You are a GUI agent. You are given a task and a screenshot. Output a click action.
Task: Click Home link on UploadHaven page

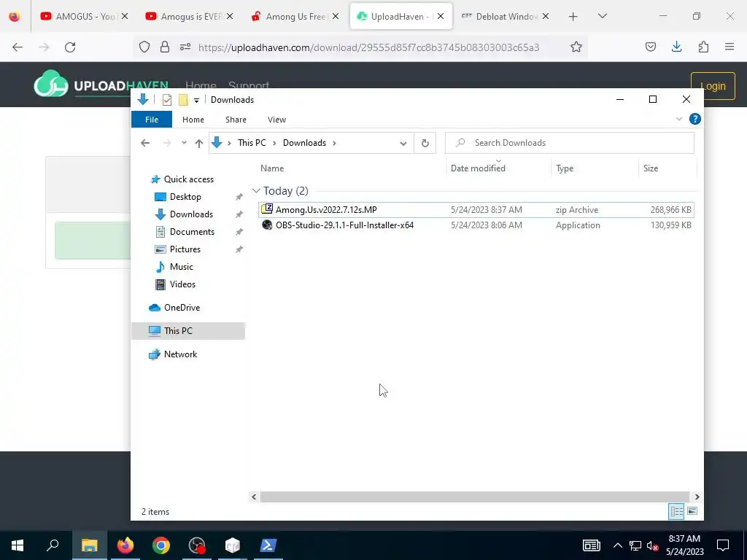coord(201,86)
